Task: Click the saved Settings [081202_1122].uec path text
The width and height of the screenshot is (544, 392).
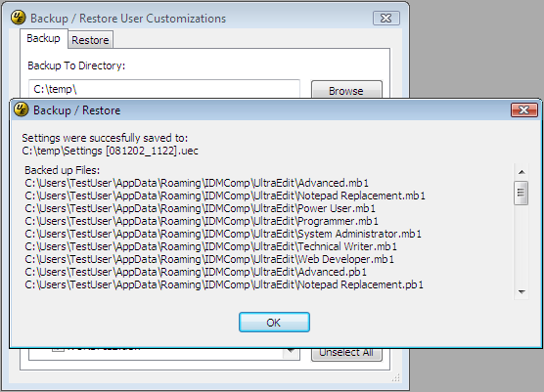Action: coord(110,151)
